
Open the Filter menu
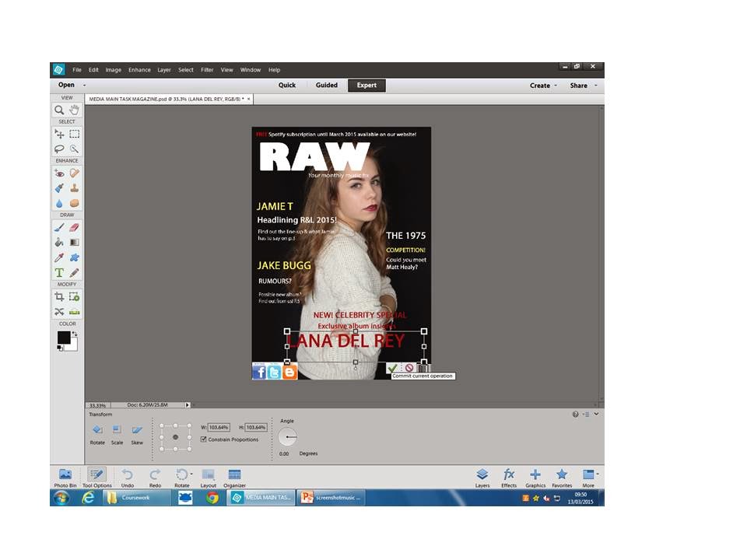[x=207, y=70]
